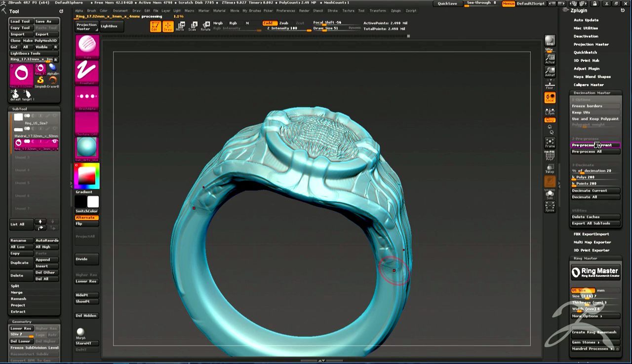Image resolution: width=632 pixels, height=364 pixels.
Task: Toggle Freeze borders in Decimation Master
Action: pyautogui.click(x=594, y=106)
